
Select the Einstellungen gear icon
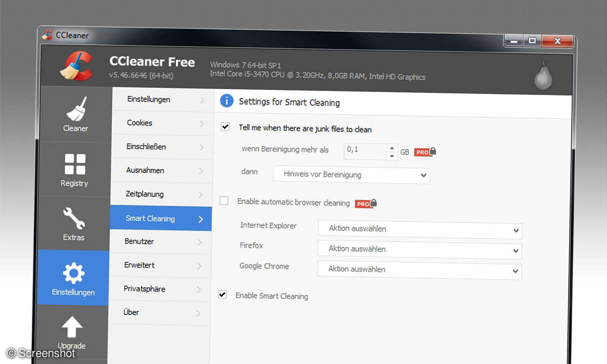pos(73,274)
